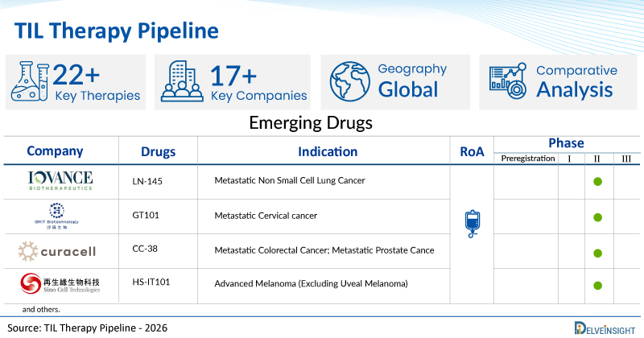644x338 pixels.
Task: Click the green Phase II dot for GT101
Action: point(597,217)
